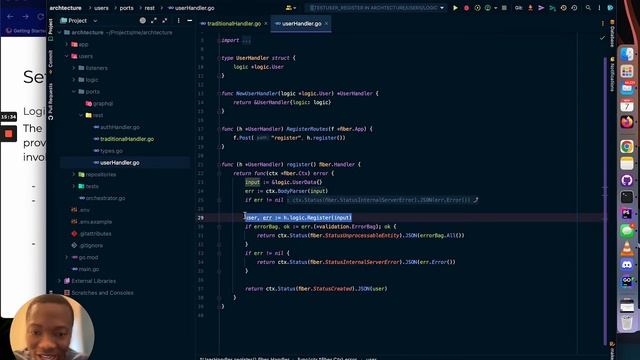This screenshot has height=360, width=640.
Task: Click the ports breadcrumb in the navigation bar
Action: pyautogui.click(x=127, y=8)
